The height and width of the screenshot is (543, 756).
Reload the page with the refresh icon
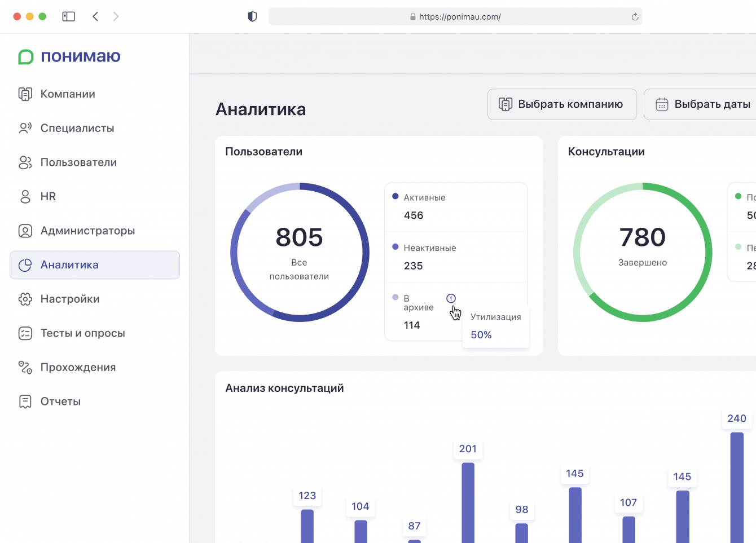[x=635, y=17]
